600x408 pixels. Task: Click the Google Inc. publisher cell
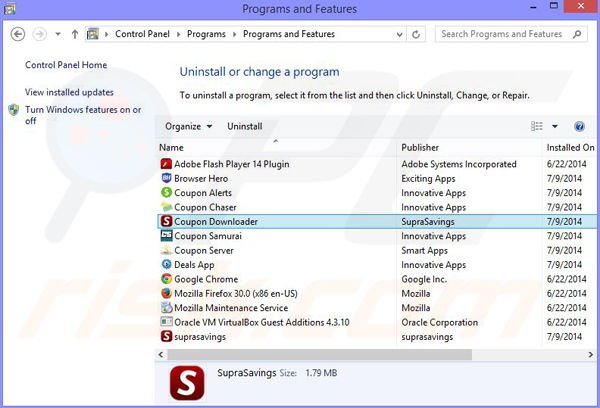pos(424,279)
